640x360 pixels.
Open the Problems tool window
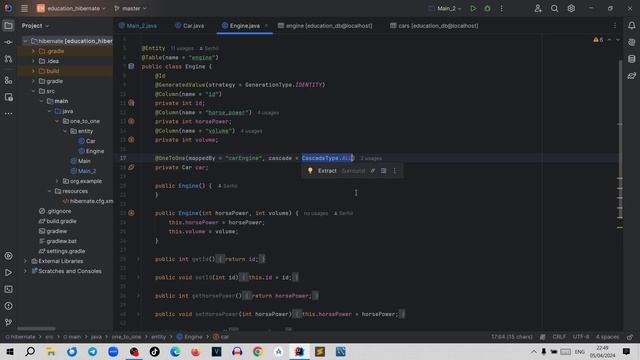pyautogui.click(x=8, y=306)
